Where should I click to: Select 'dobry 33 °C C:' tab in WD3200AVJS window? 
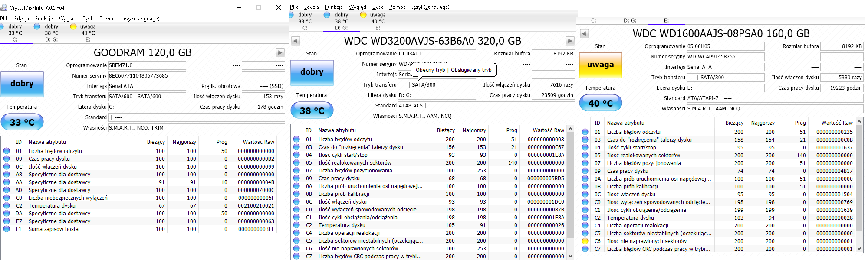305,21
